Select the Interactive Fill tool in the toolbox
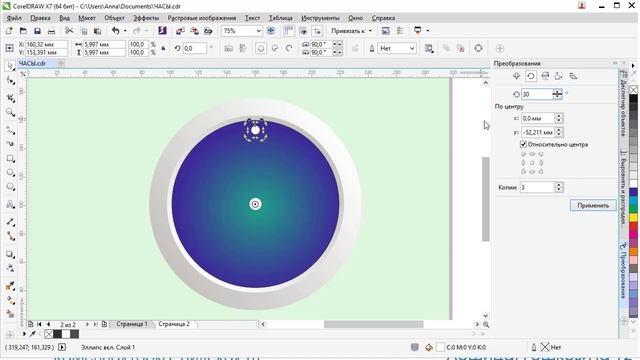Image resolution: width=640 pixels, height=360 pixels. 10,300
